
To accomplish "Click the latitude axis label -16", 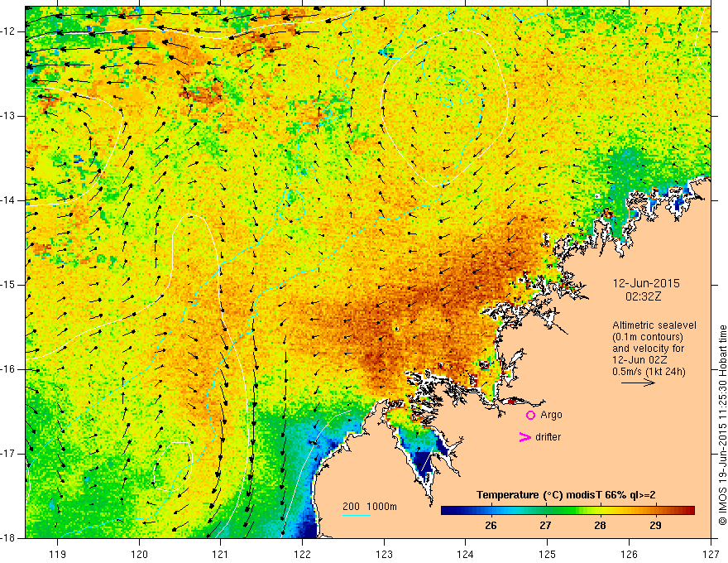I will point(9,369).
